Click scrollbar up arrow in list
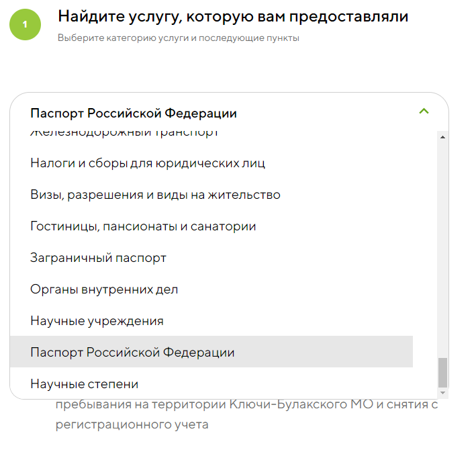Image resolution: width=476 pixels, height=454 pixels. coord(442,137)
